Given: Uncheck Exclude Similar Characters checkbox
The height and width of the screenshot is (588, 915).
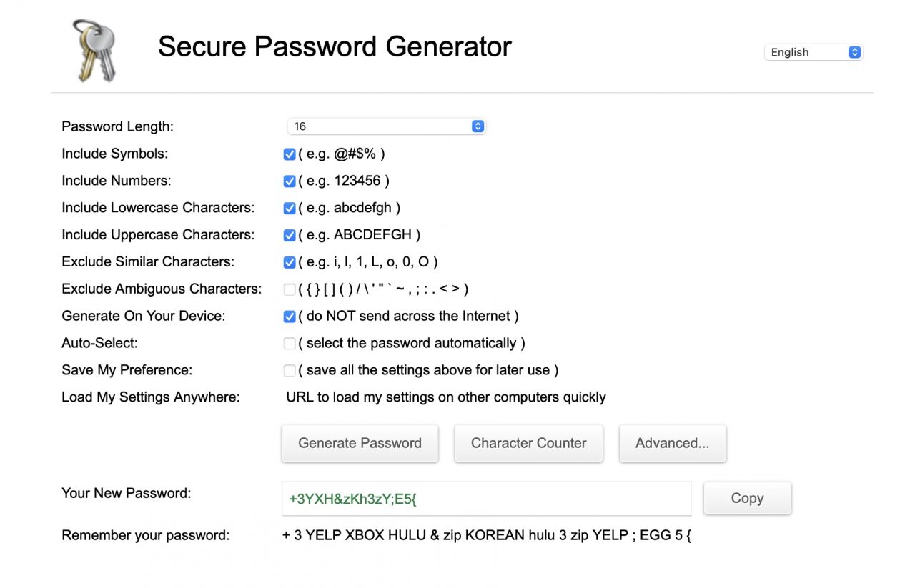Looking at the screenshot, I should click(290, 262).
